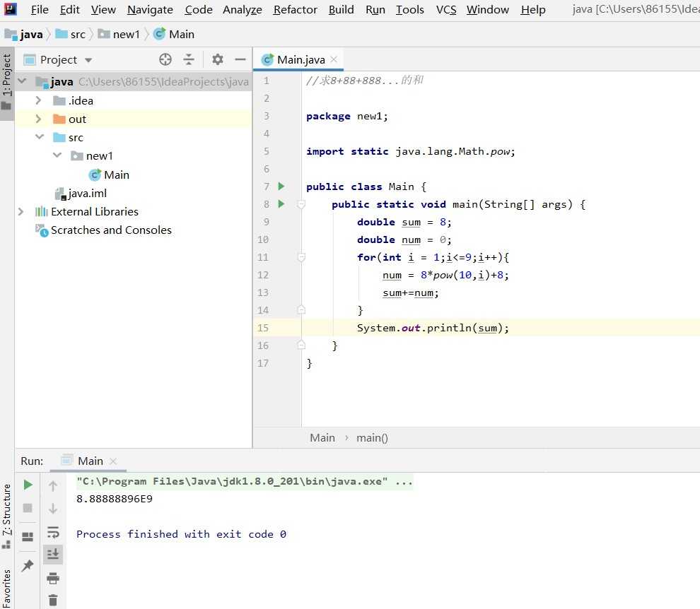Select java.iml file in project tree
This screenshot has width=700, height=609.
pos(87,193)
